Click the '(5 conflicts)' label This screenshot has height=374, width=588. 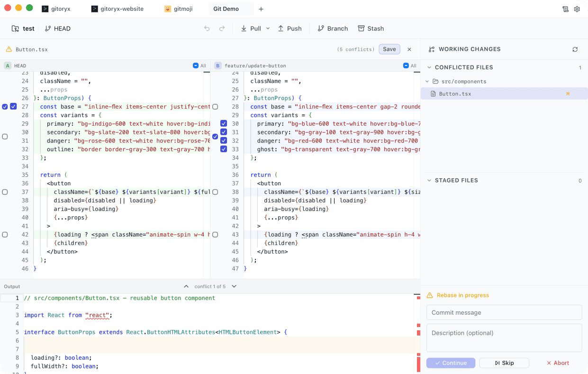[356, 49]
